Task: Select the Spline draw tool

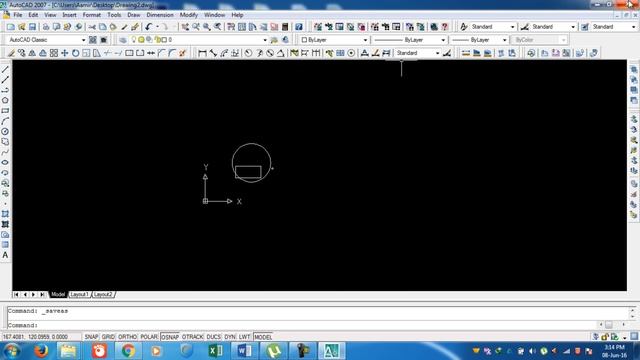Action: (x=5, y=152)
